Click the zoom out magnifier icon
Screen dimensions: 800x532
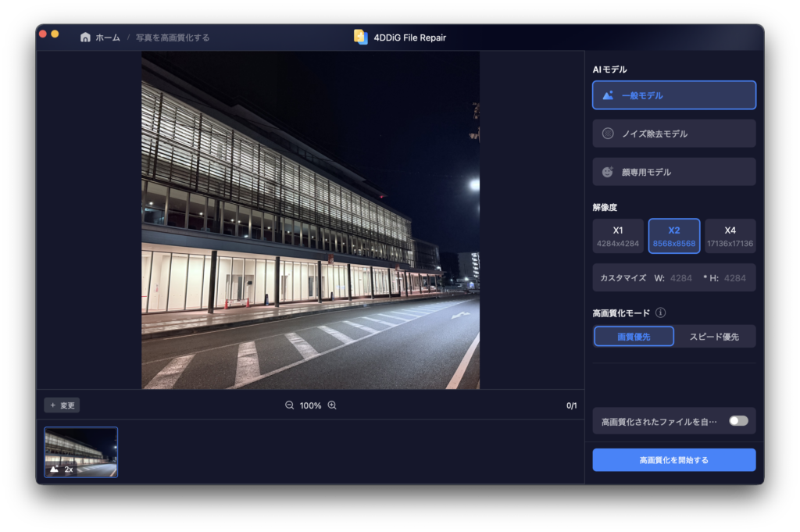290,405
